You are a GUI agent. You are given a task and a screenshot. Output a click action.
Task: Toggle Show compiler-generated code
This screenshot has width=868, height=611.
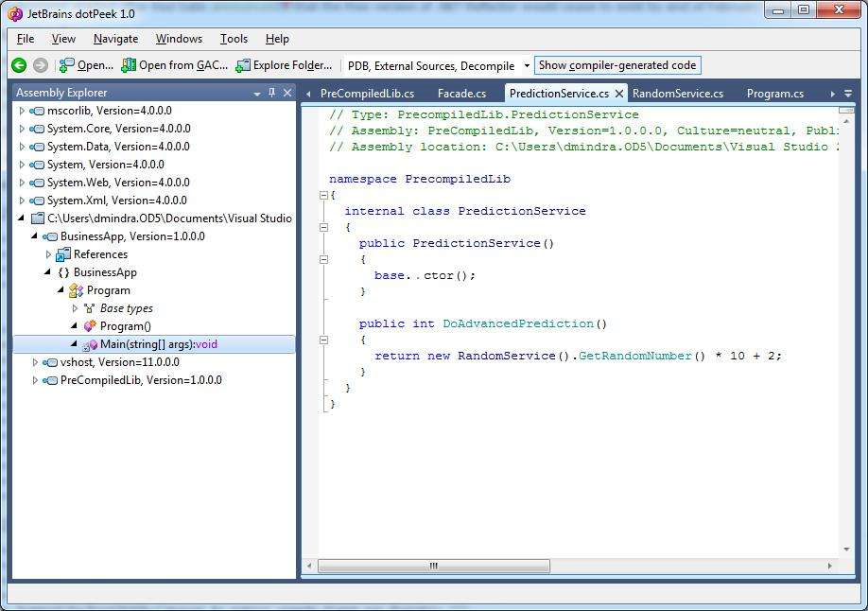(617, 65)
